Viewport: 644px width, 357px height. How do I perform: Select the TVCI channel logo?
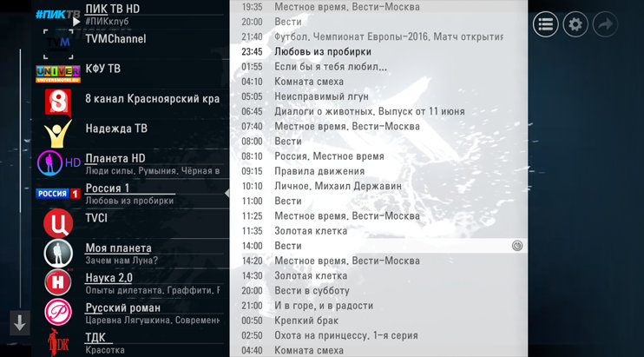pyautogui.click(x=57, y=222)
